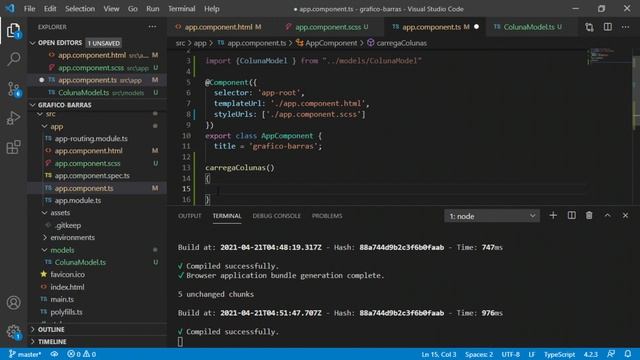The width and height of the screenshot is (640, 360).
Task: Open the Explorer view in activity bar
Action: 13,30
